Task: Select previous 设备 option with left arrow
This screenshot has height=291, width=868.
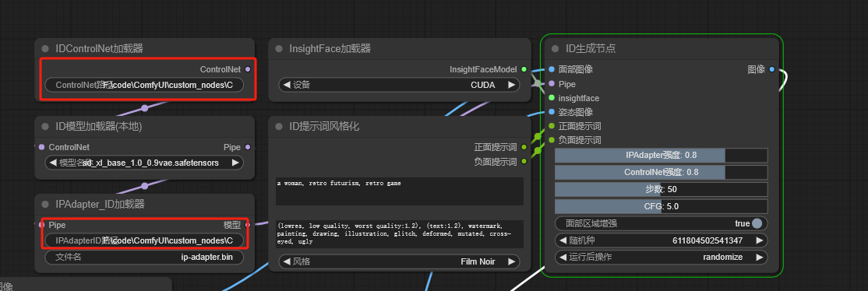Action: coord(286,85)
